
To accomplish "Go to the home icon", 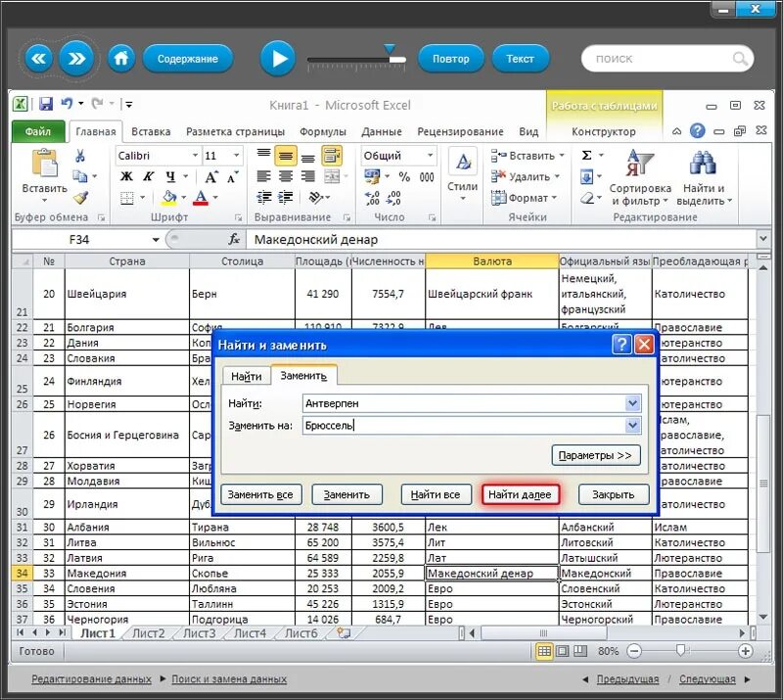I will (121, 59).
